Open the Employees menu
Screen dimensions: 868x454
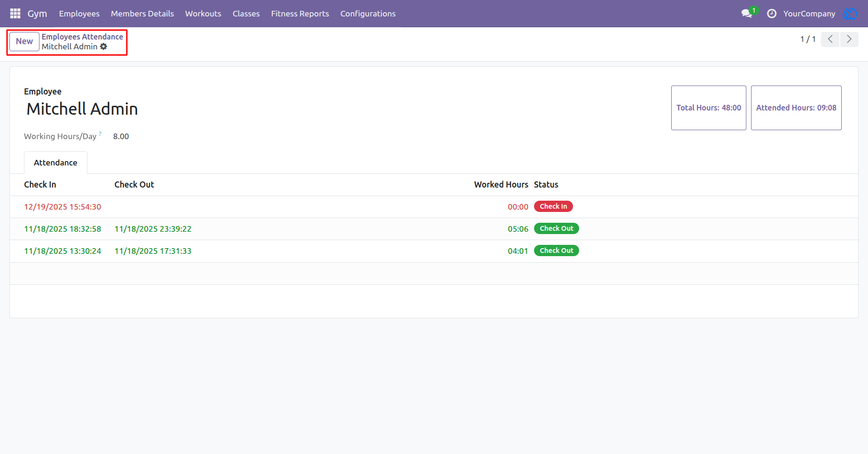79,14
